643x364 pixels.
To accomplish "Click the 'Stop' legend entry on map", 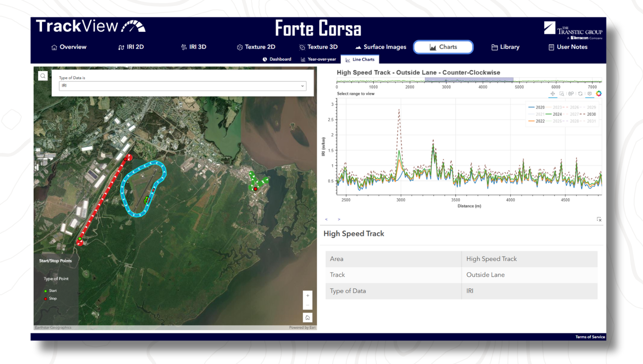I will click(51, 298).
